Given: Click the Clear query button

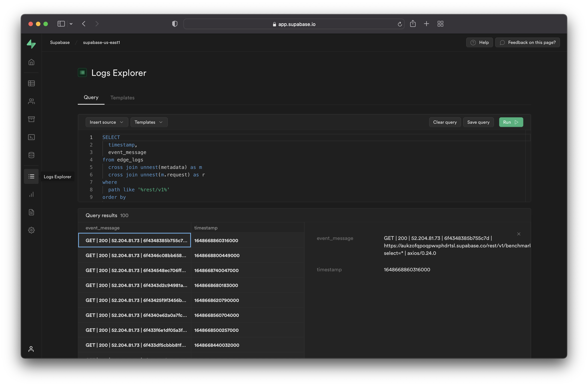Looking at the screenshot, I should point(445,122).
